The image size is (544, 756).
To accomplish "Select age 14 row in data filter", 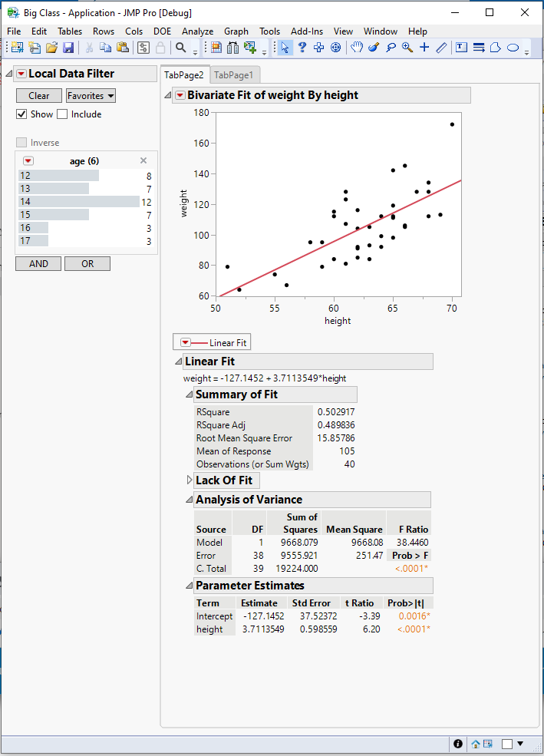I will [77, 201].
